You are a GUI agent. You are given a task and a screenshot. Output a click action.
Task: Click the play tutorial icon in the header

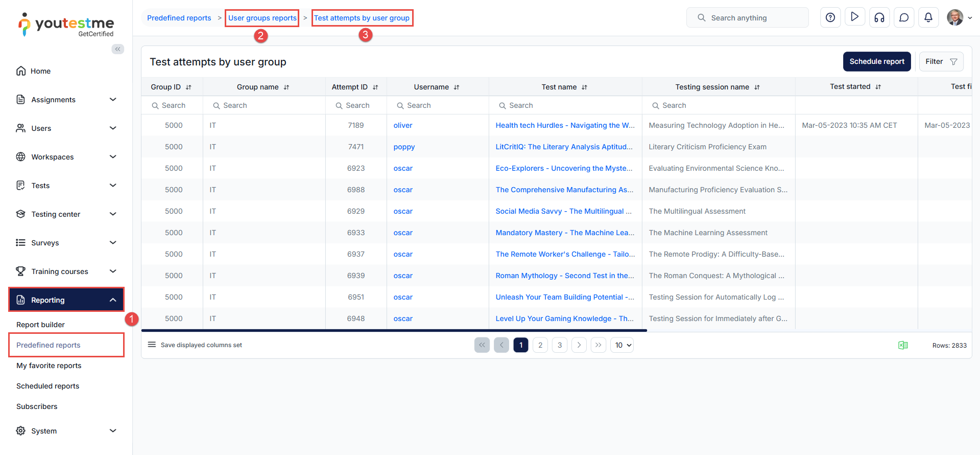(x=855, y=17)
